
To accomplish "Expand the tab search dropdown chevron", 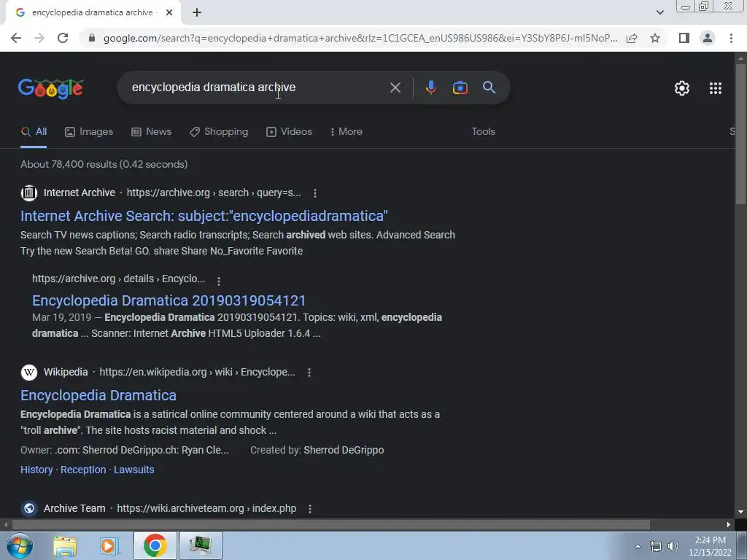I will coord(659,12).
